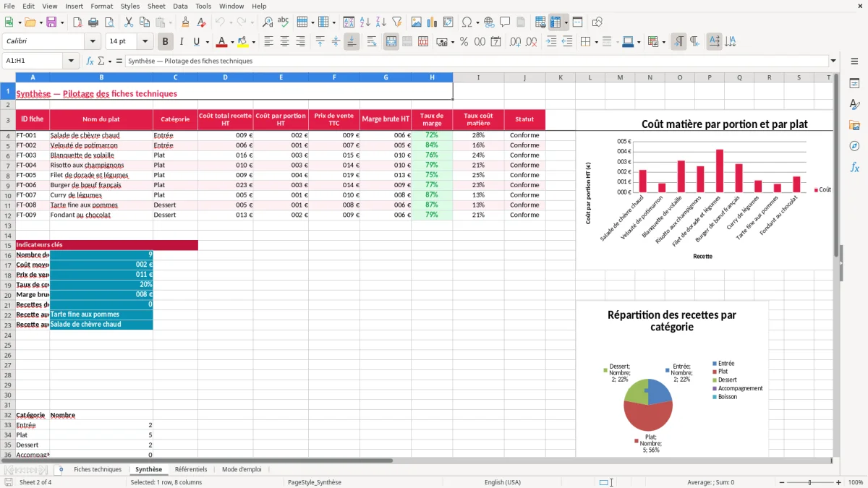The image size is (868, 488).
Task: Click the Cut scissors icon
Action: tap(129, 22)
